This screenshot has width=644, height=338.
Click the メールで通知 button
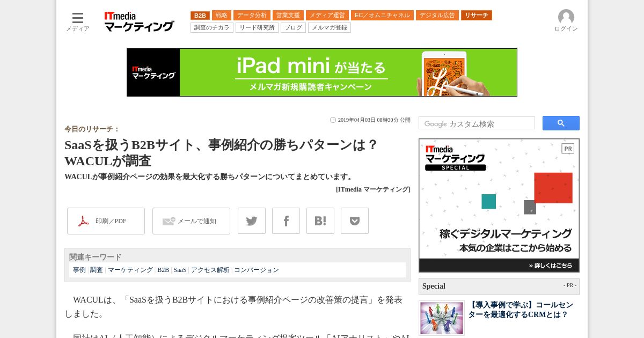pos(191,221)
